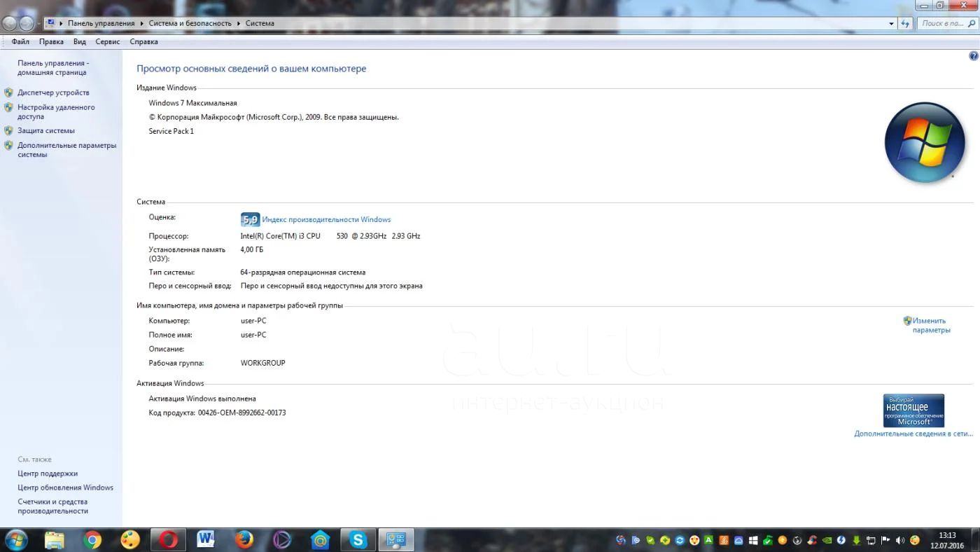Select the Панель управления breadcrumb
The width and height of the screenshot is (980, 552).
pyautogui.click(x=101, y=23)
